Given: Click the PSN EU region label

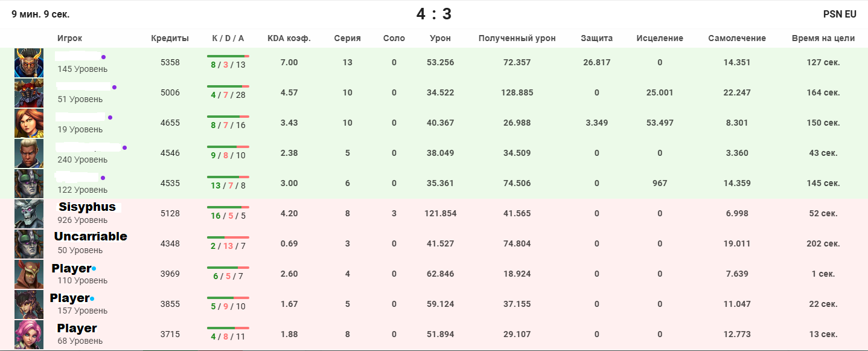Looking at the screenshot, I should tap(839, 14).
